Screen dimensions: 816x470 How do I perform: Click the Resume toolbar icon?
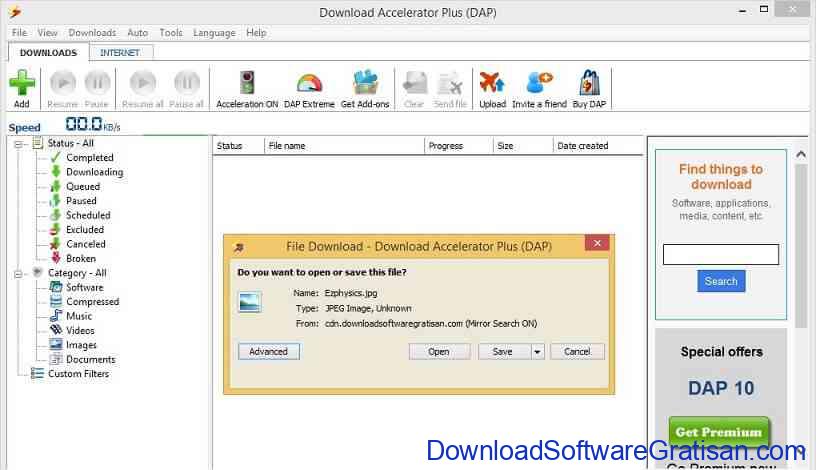(x=63, y=83)
